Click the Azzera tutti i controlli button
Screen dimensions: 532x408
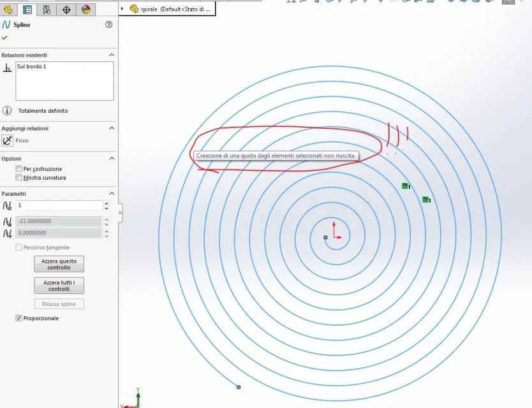pyautogui.click(x=59, y=286)
